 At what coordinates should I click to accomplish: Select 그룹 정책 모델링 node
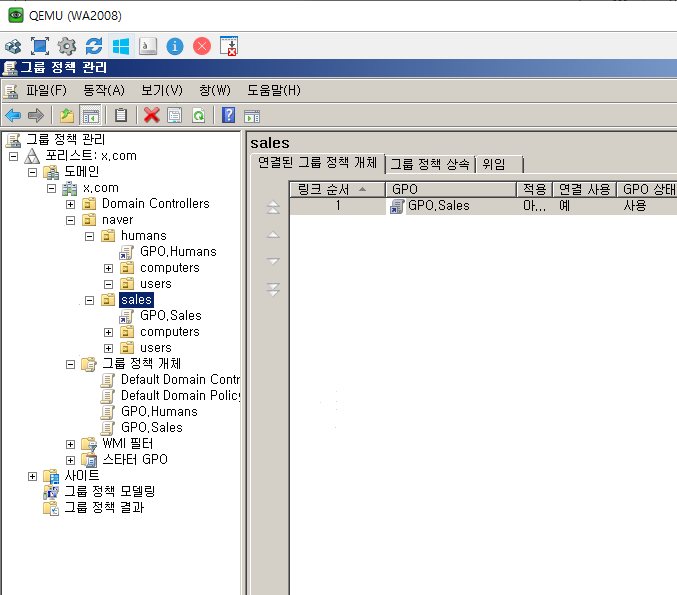coord(109,491)
